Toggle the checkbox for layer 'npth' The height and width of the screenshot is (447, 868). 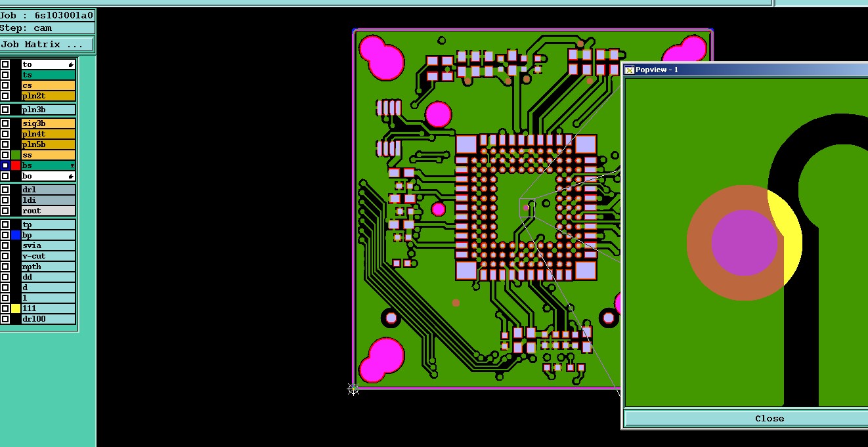tap(5, 266)
